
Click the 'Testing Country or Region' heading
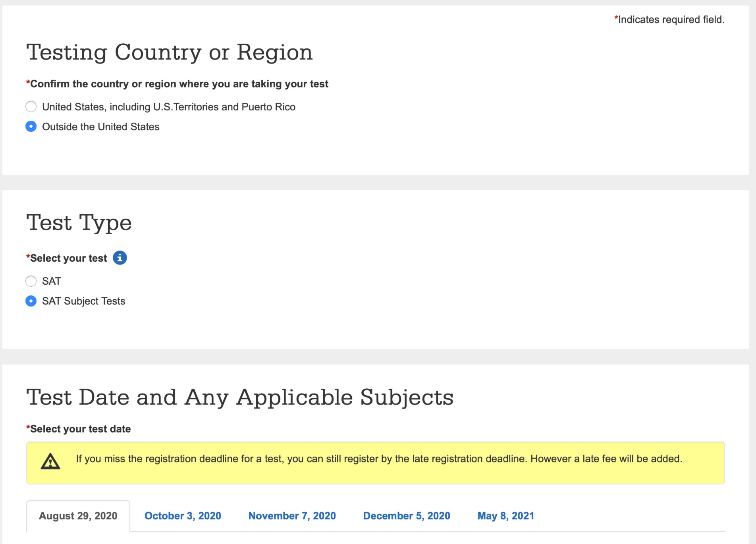point(170,52)
